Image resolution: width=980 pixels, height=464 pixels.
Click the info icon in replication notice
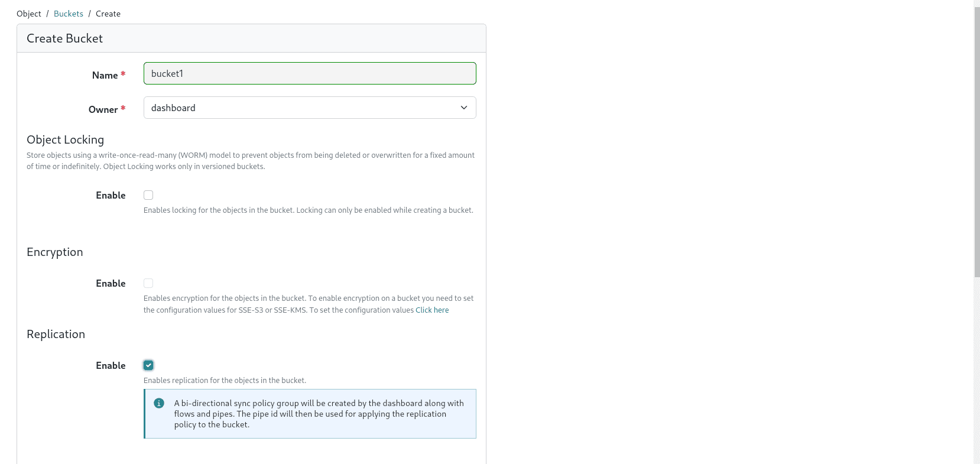(159, 403)
